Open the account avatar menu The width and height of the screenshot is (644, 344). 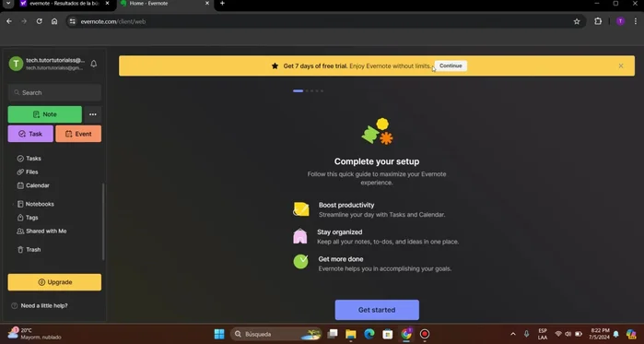point(16,64)
